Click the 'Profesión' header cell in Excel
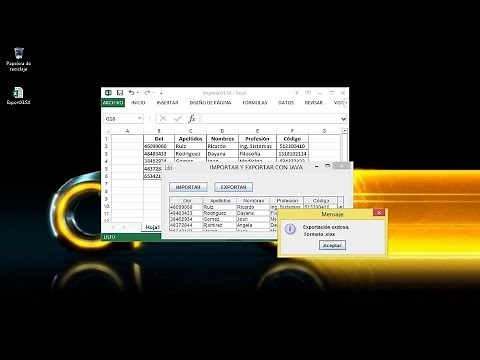480x360 pixels. pos(257,139)
